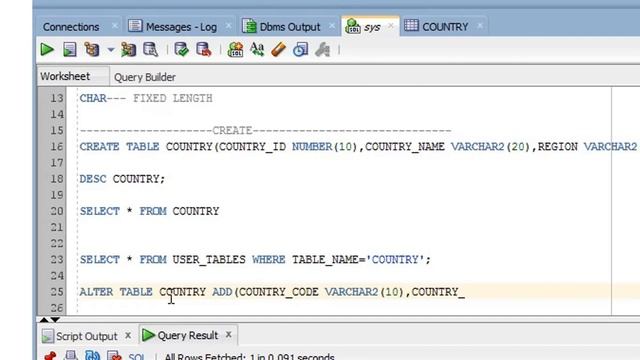This screenshot has height=360, width=640.
Task: Click the splitter up arrow above Script Output
Action: [x=44, y=320]
